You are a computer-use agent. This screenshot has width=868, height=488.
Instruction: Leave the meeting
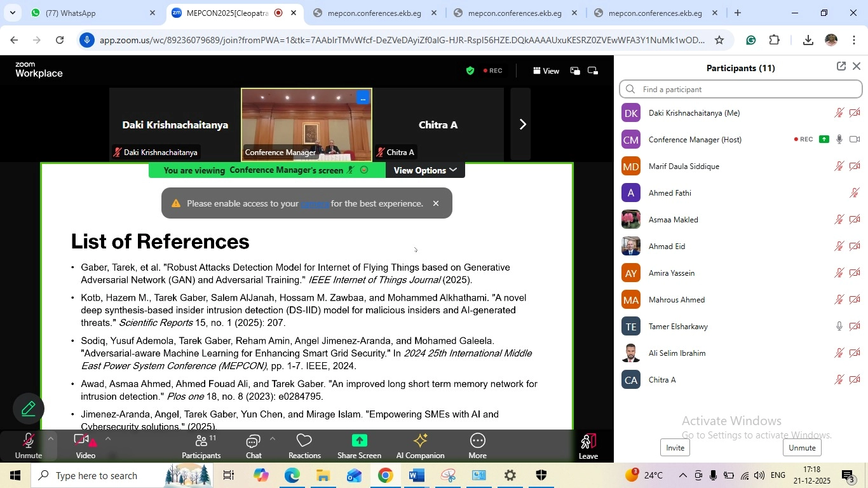click(588, 446)
